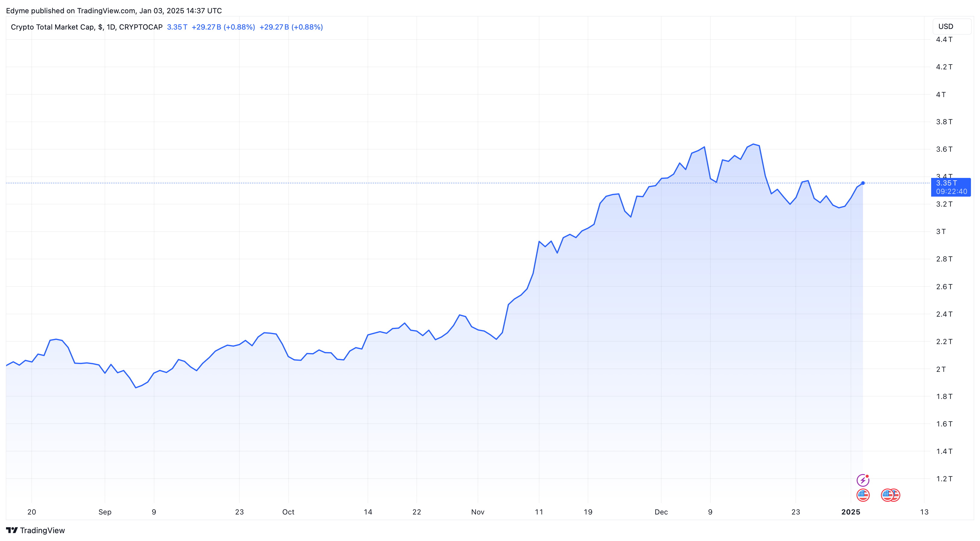
Task: Click the Sep label on time axis
Action: pyautogui.click(x=105, y=512)
